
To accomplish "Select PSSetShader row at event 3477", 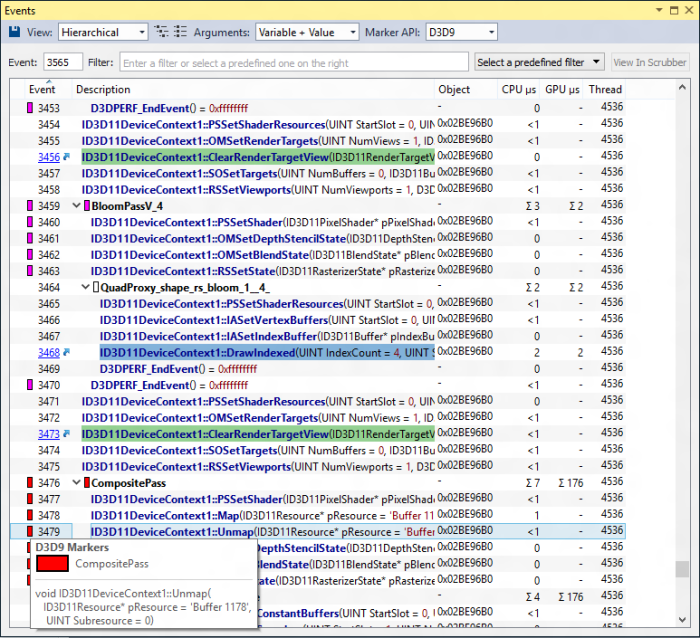I will pos(318,499).
